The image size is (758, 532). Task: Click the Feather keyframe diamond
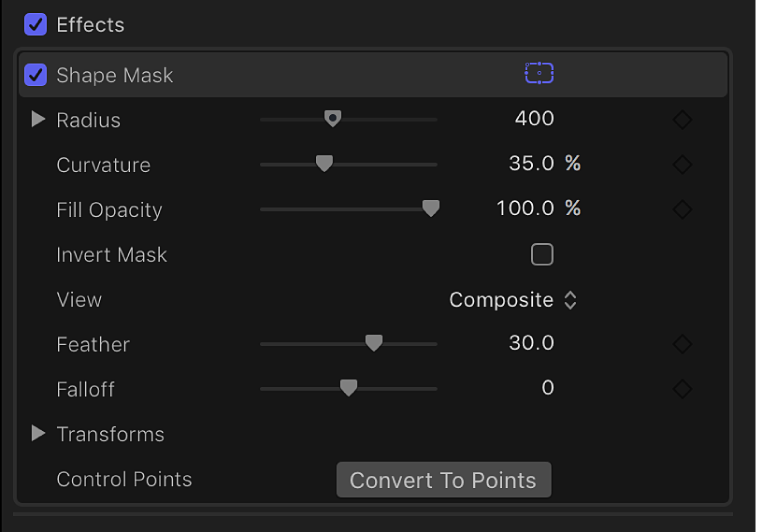[682, 344]
